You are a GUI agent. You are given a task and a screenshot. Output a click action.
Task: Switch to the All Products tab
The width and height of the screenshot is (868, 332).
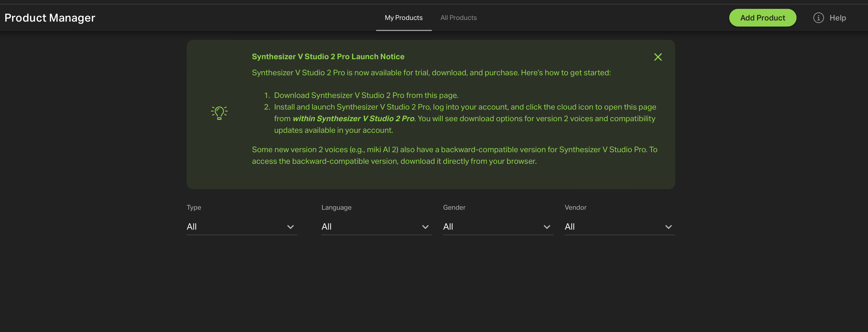[x=458, y=17]
